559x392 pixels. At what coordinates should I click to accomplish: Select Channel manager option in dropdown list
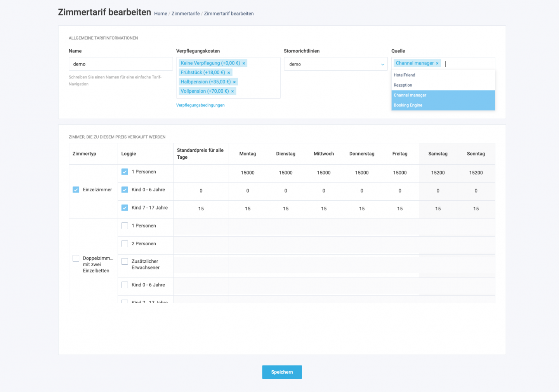tap(443, 95)
